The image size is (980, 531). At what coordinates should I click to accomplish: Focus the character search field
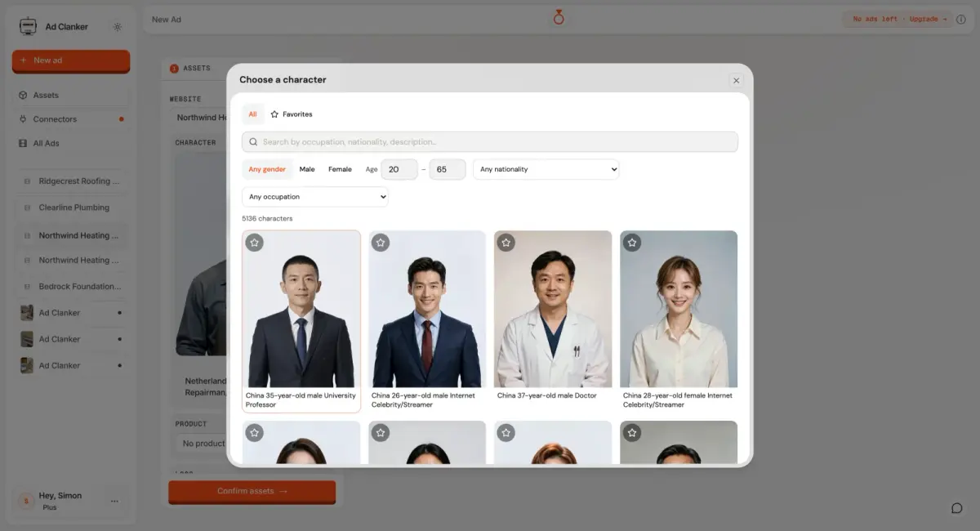[x=490, y=142]
